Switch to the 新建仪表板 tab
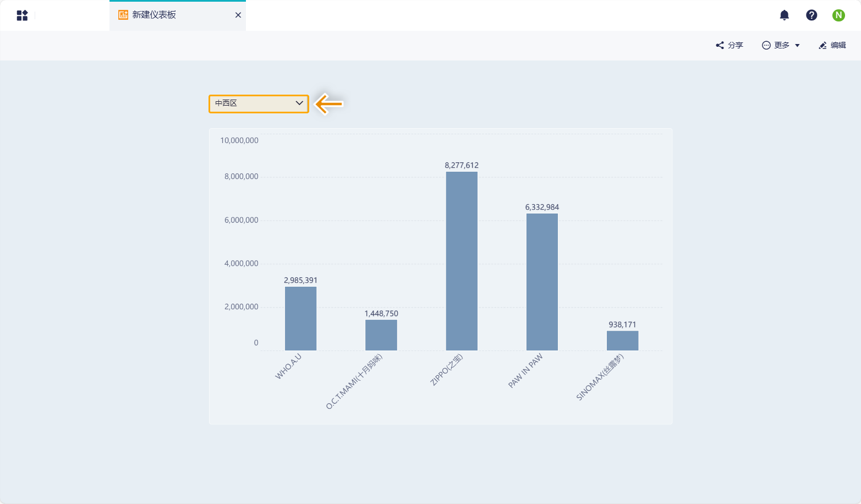 tap(177, 15)
